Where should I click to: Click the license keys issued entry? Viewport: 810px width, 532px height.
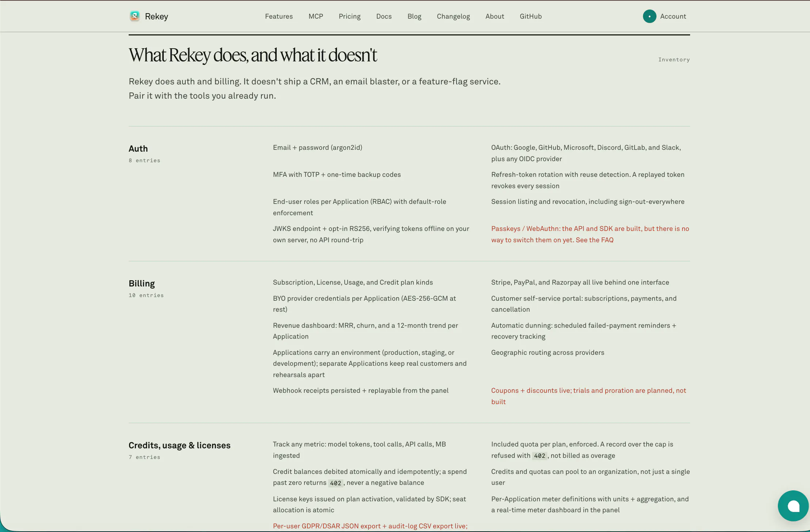click(370, 504)
